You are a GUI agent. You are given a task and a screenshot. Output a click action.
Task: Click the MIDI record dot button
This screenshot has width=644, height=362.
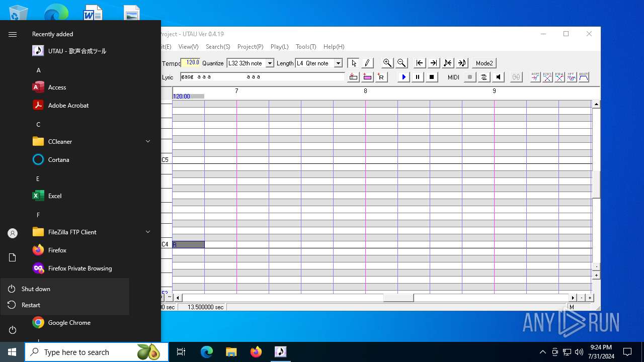point(470,77)
